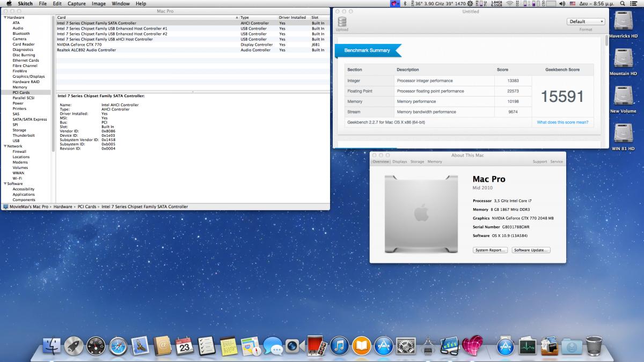Open the Apple menu
Image resolution: width=644 pixels, height=362 pixels.
pos(9,4)
